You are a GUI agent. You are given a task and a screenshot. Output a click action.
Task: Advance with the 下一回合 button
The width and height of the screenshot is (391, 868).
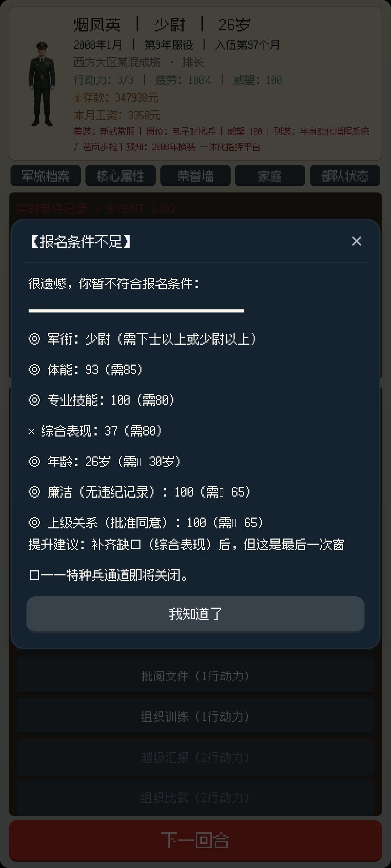tap(195, 840)
